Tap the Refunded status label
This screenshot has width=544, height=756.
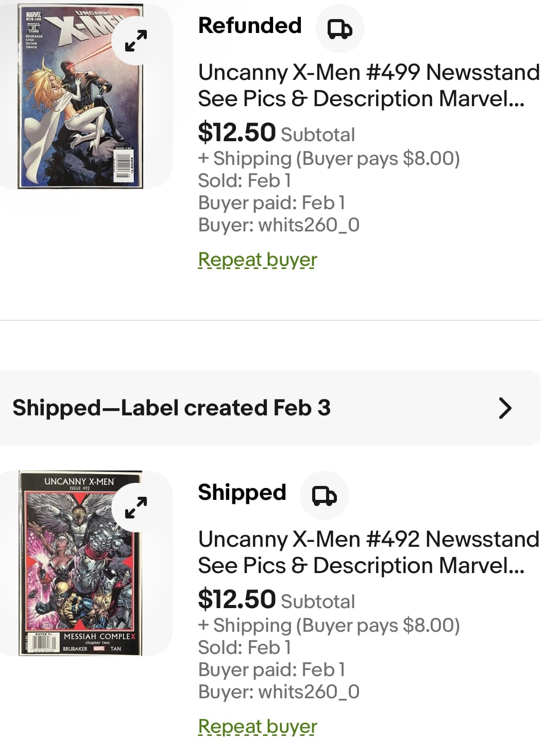click(250, 26)
